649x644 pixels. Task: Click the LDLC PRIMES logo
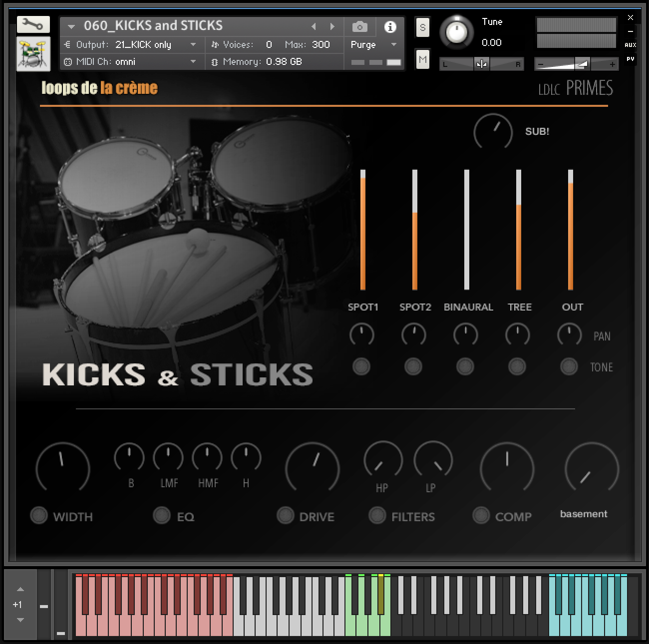click(576, 88)
